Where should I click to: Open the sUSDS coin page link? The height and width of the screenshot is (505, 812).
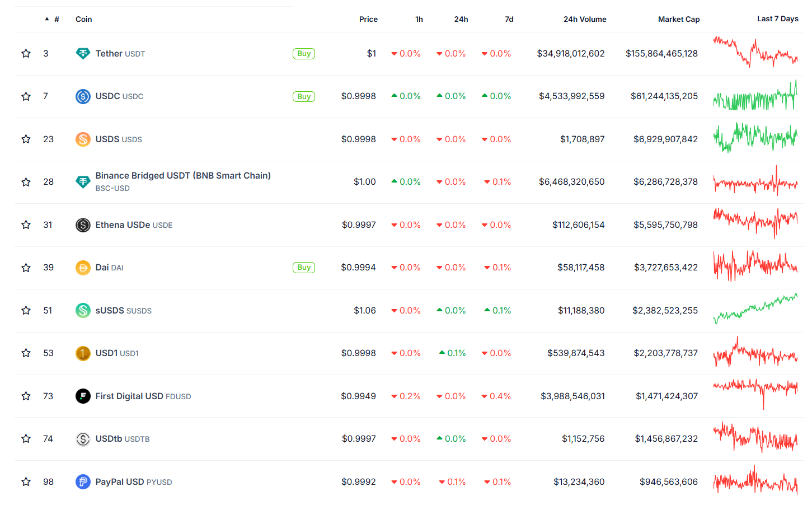tap(123, 311)
